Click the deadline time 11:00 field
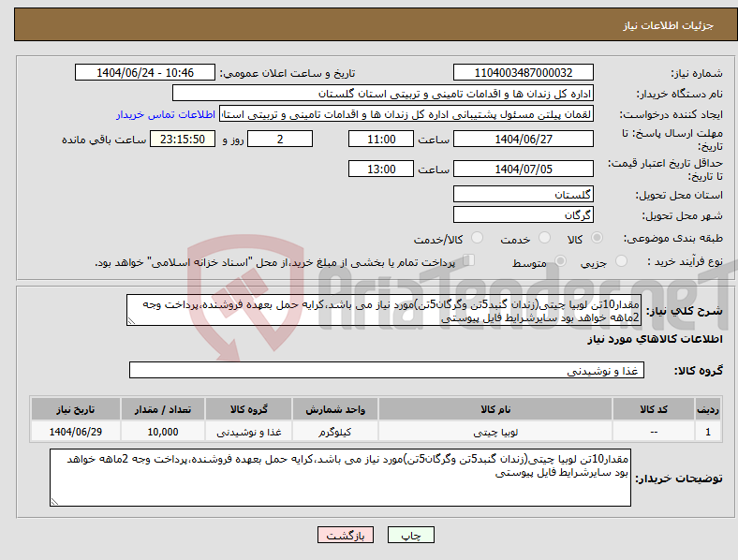The image size is (738, 560). click(381, 139)
